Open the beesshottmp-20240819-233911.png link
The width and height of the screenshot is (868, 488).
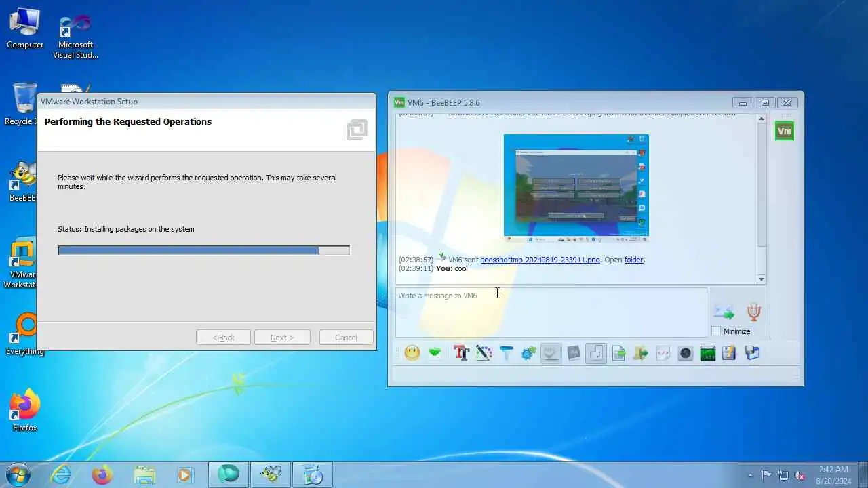point(540,260)
